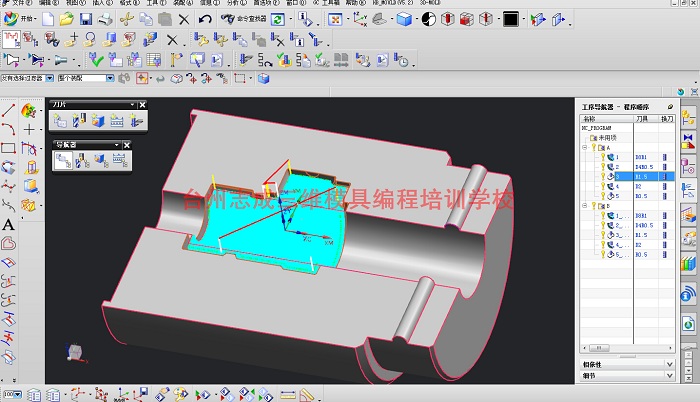The image size is (700, 402).
Task: Click the black-and-white face analysis icon
Action: tap(429, 19)
